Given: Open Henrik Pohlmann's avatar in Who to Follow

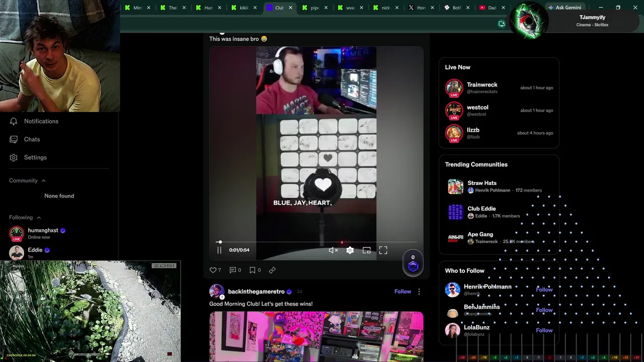Looking at the screenshot, I should pos(452,290).
